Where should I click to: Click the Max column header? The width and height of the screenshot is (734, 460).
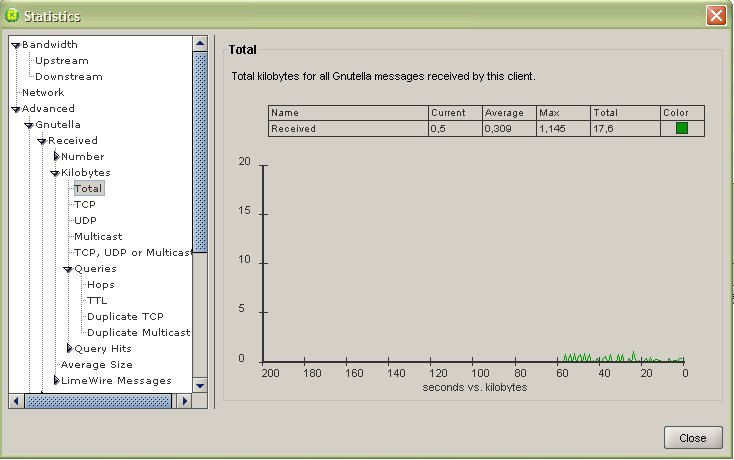[x=564, y=113]
